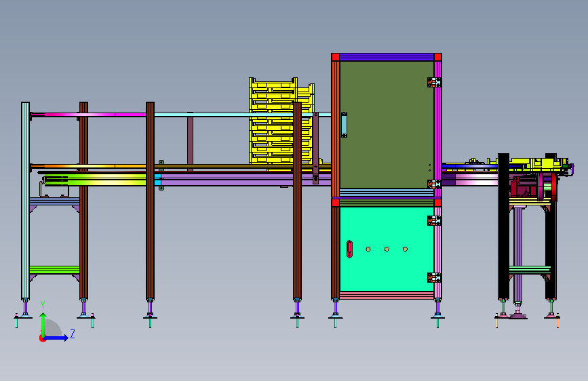The height and width of the screenshot is (381, 588).
Task: Pick the red pulley wheel on the right drive unit
Action: coord(554,186)
